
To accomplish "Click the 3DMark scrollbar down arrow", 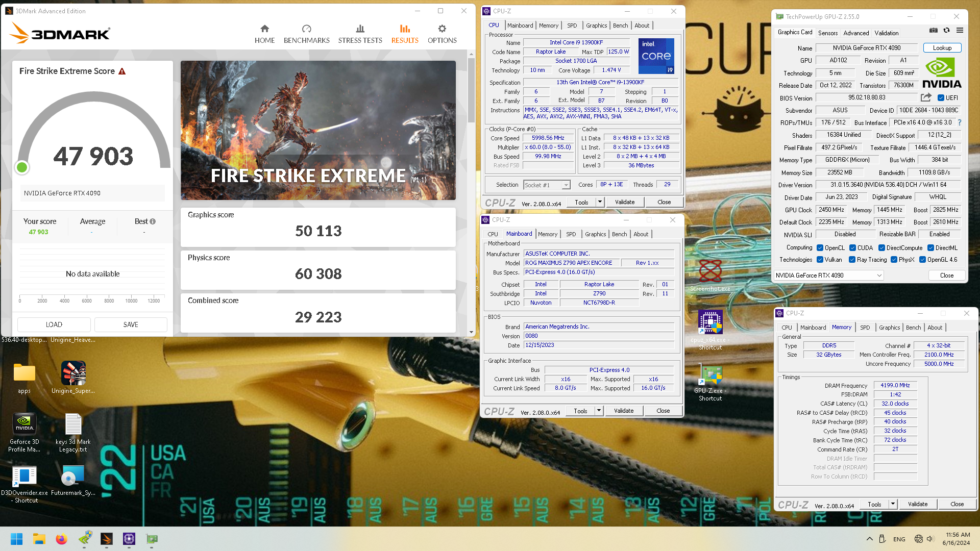I will [471, 332].
